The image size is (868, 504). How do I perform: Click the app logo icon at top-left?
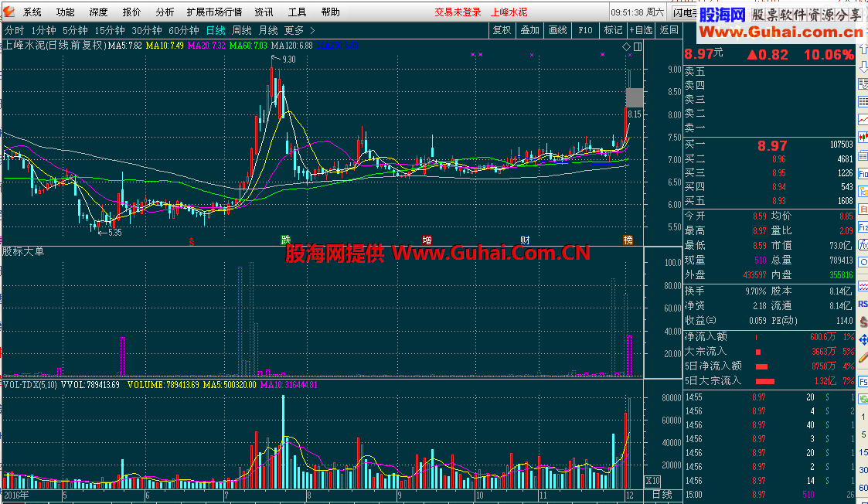(9, 12)
